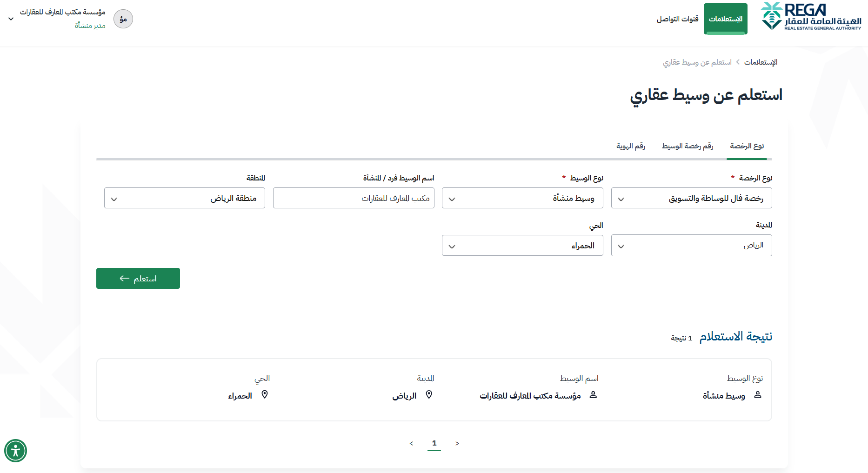The height and width of the screenshot is (473, 868).
Task: Open the نوع الرخصة license type dropdown
Action: pos(691,198)
